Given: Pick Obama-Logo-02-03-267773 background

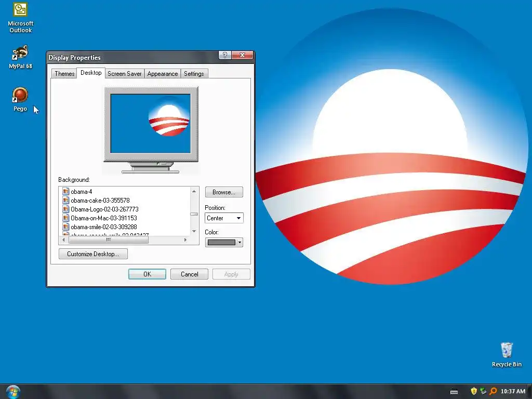Looking at the screenshot, I should 104,209.
